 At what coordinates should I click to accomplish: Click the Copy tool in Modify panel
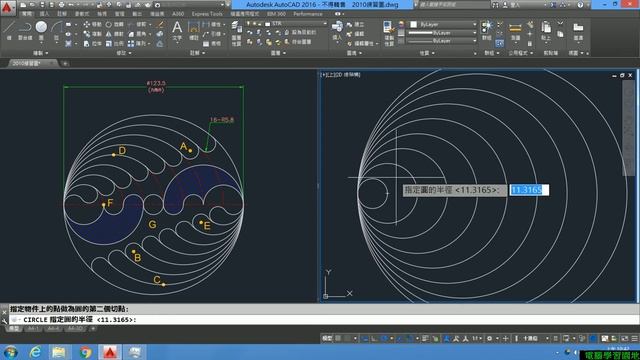click(93, 34)
